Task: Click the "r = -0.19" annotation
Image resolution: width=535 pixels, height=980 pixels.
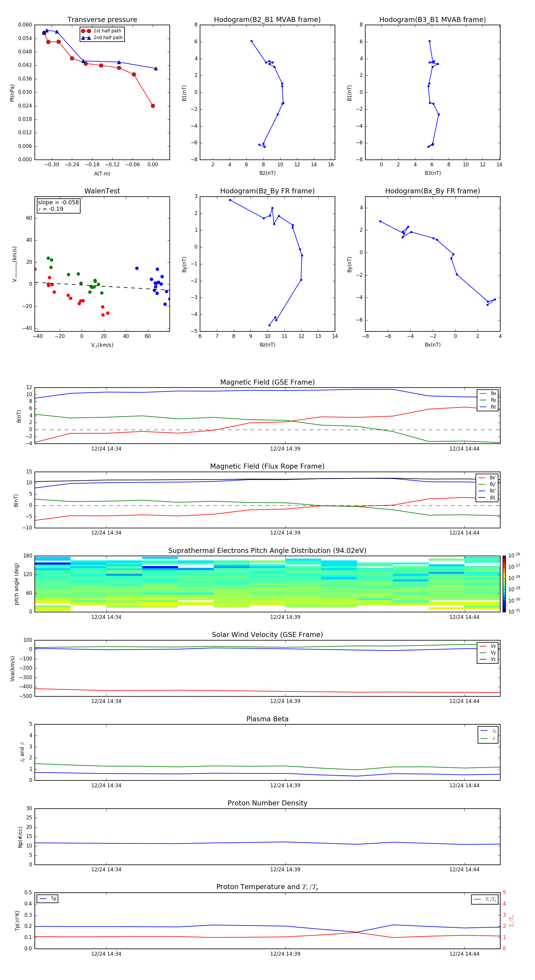Action: pyautogui.click(x=51, y=209)
